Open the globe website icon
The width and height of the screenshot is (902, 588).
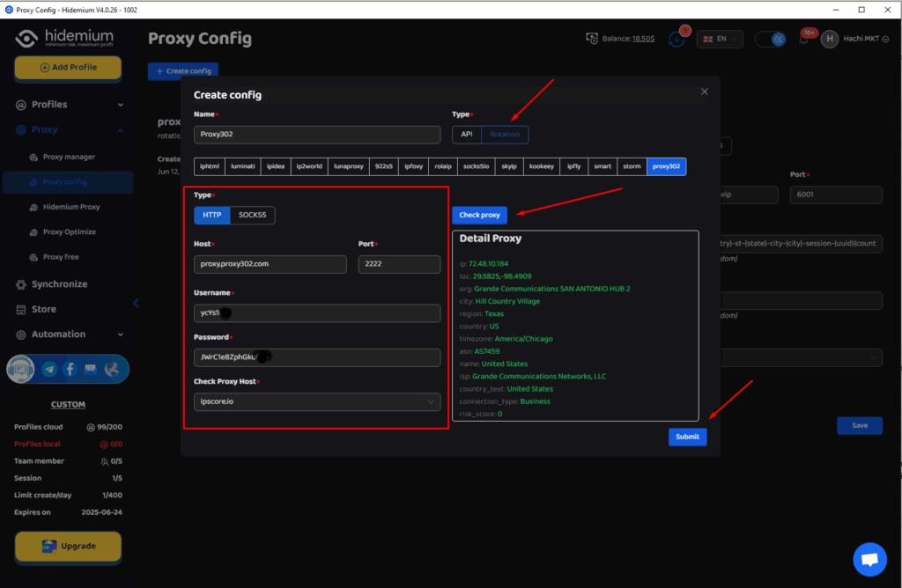pyautogui.click(x=112, y=369)
